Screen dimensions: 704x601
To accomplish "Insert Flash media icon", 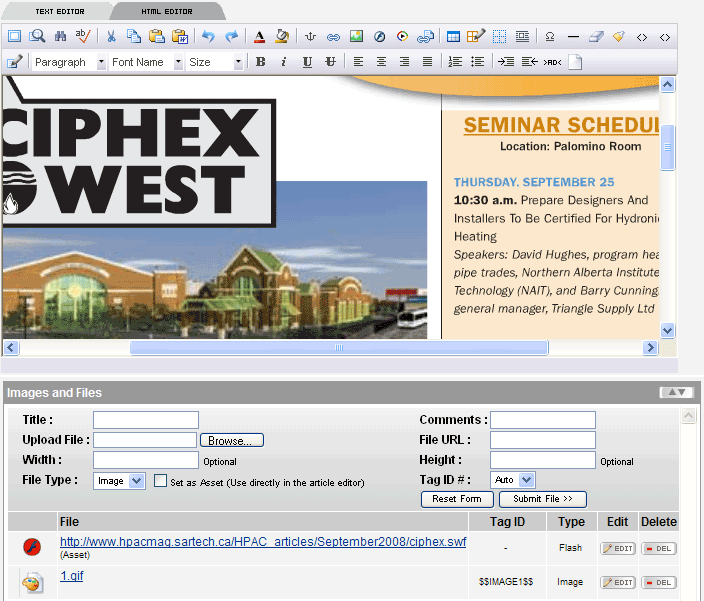I will 379,36.
